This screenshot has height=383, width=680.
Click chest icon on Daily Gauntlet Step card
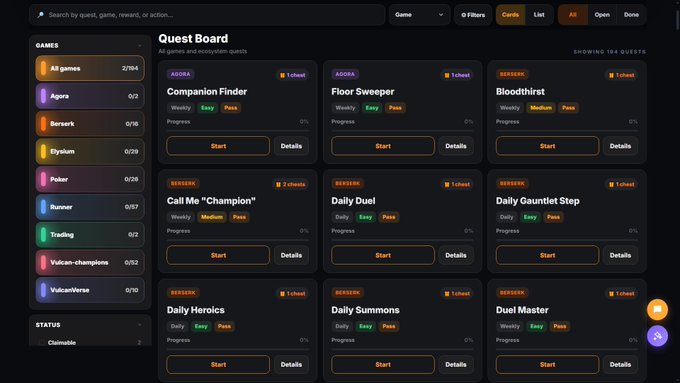click(611, 184)
